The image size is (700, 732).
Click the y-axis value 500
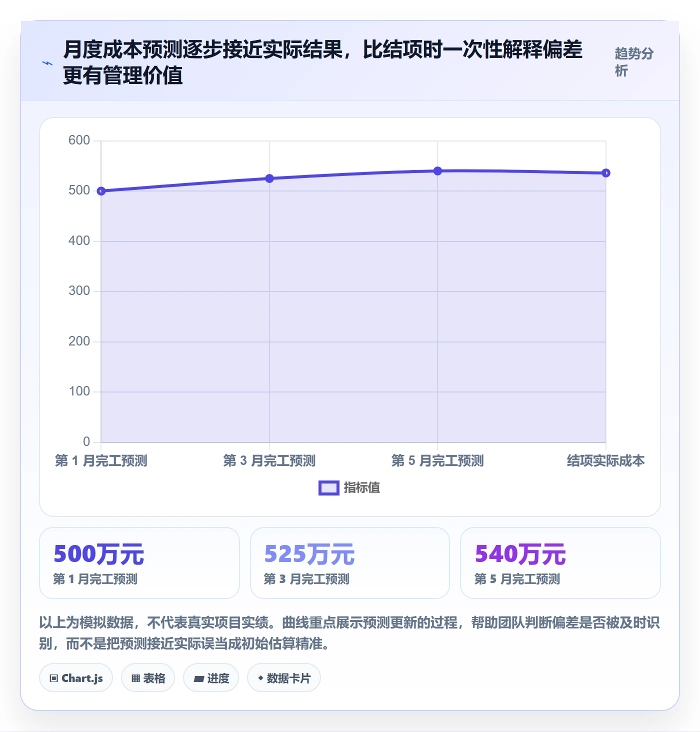point(79,190)
